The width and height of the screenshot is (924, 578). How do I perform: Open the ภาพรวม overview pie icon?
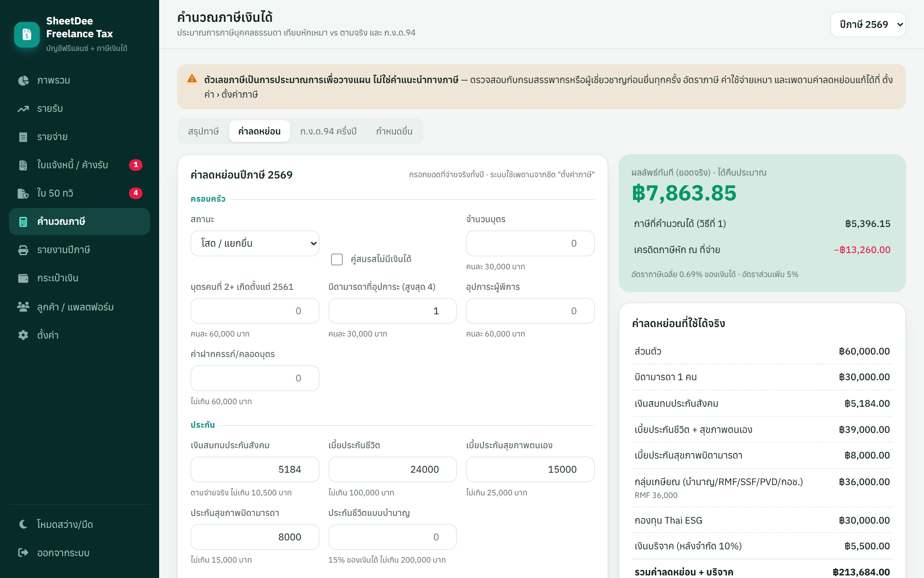tap(23, 80)
